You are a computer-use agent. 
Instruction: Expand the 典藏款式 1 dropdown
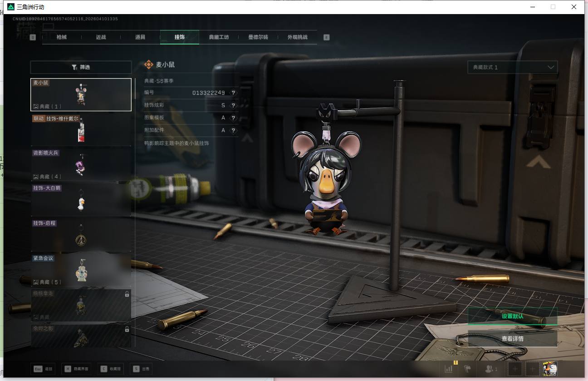512,67
